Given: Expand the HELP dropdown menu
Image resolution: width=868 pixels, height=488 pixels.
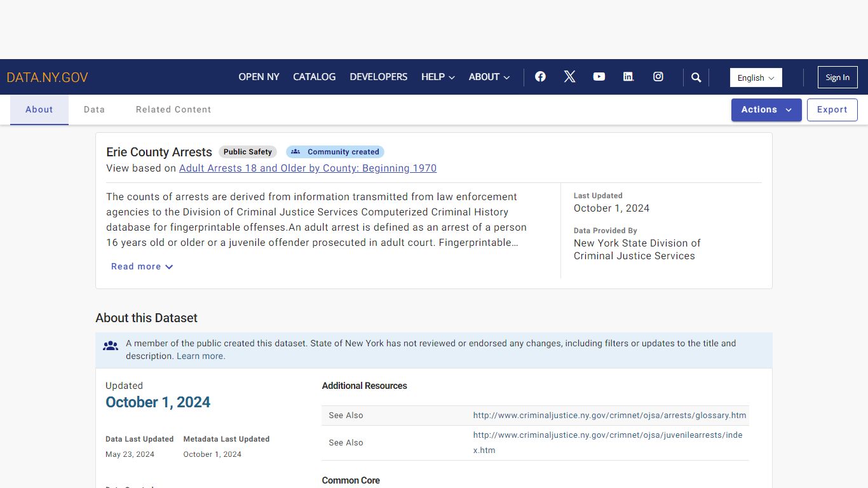Looking at the screenshot, I should (438, 77).
